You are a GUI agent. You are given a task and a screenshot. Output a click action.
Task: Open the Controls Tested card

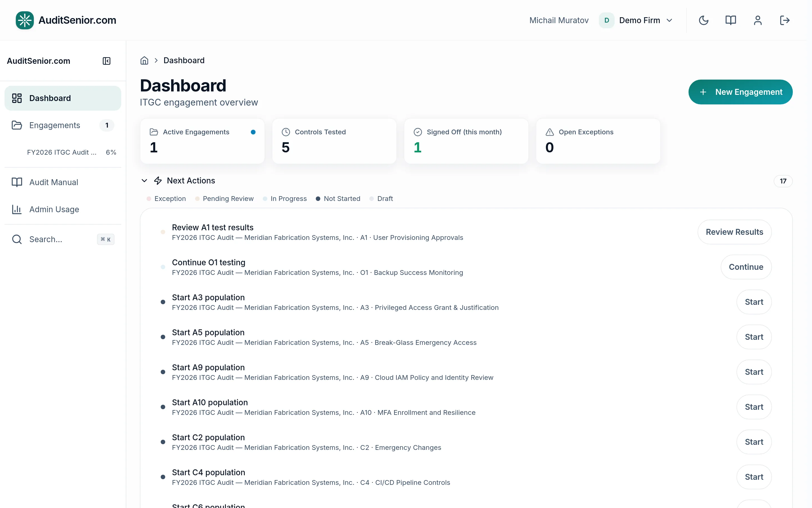click(x=334, y=141)
